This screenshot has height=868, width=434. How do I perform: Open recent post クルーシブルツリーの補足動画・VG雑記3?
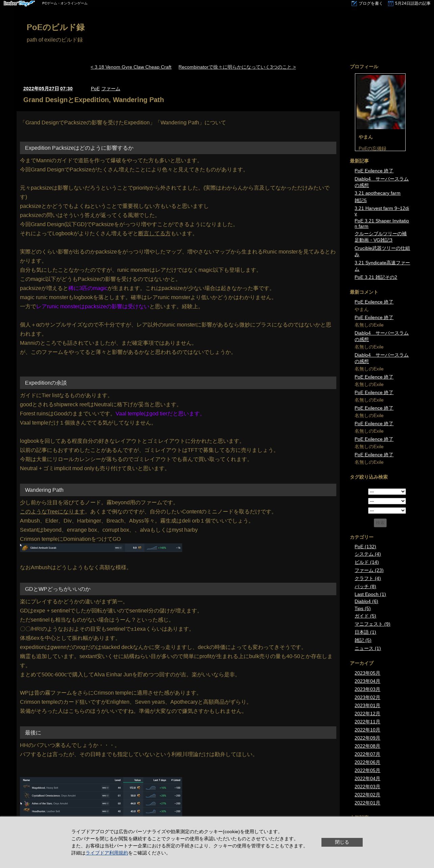point(381,237)
